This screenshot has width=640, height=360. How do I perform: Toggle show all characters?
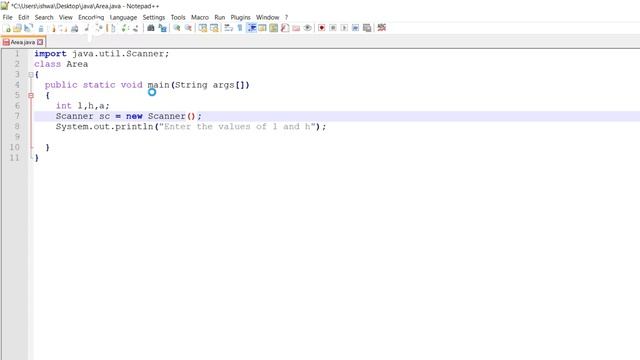(240, 28)
